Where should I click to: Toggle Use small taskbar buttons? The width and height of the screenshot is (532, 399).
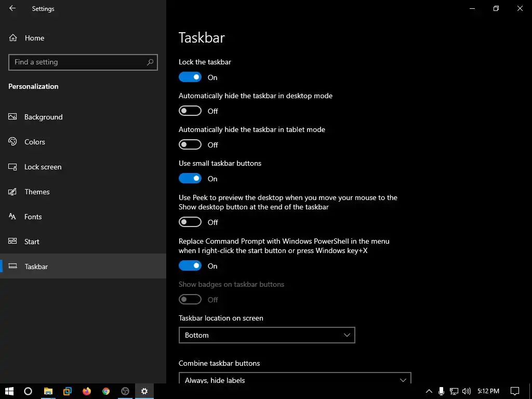pyautogui.click(x=190, y=179)
